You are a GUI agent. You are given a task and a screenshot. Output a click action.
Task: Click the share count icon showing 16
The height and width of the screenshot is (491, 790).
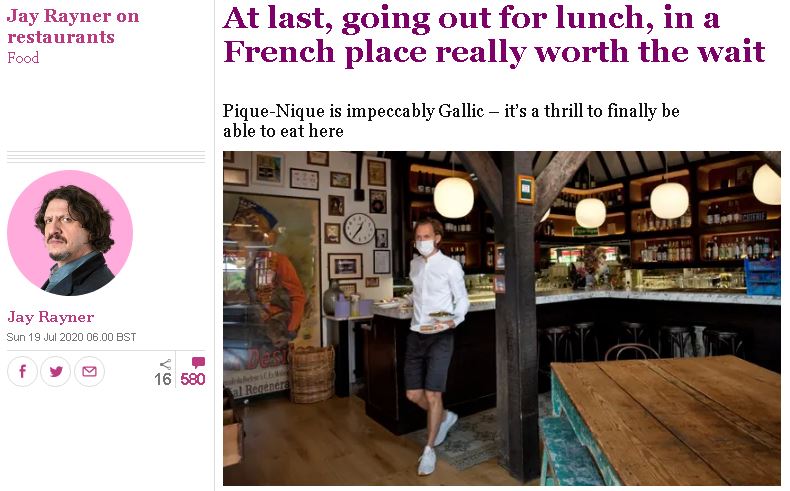tap(165, 364)
